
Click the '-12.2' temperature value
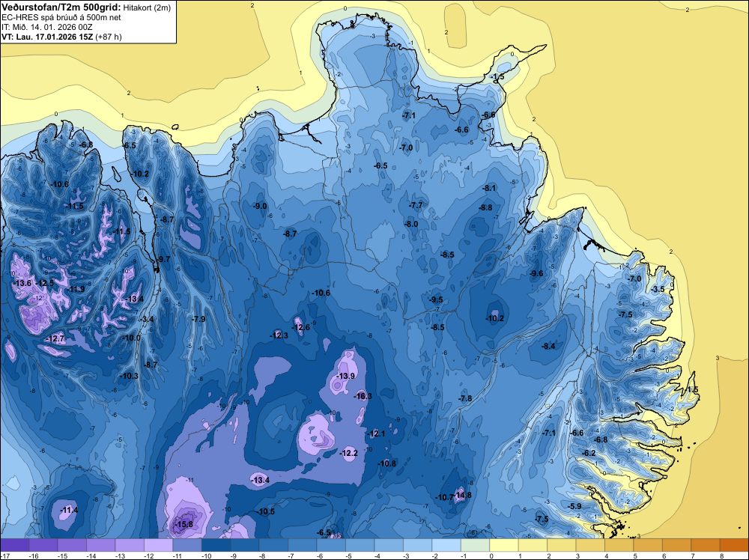(349, 453)
